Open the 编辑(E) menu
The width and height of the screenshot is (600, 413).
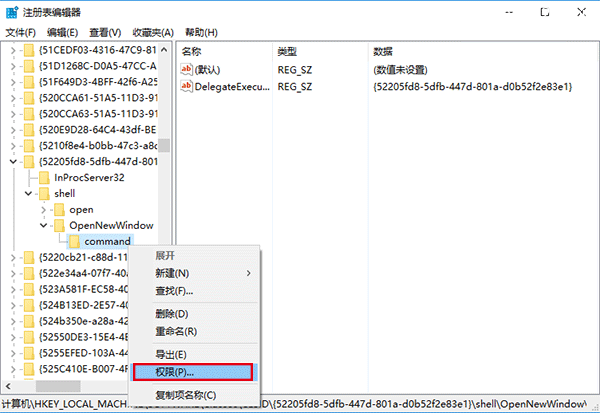62,33
